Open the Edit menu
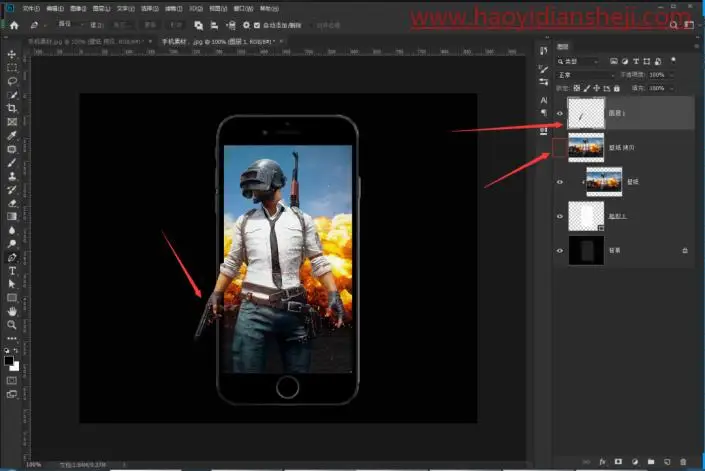The width and height of the screenshot is (705, 471). (x=55, y=9)
